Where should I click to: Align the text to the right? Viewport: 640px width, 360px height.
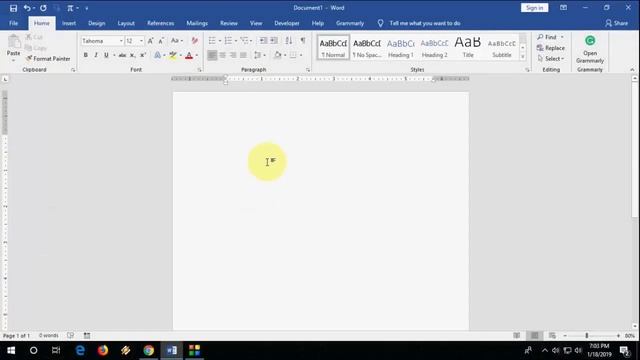tap(233, 55)
